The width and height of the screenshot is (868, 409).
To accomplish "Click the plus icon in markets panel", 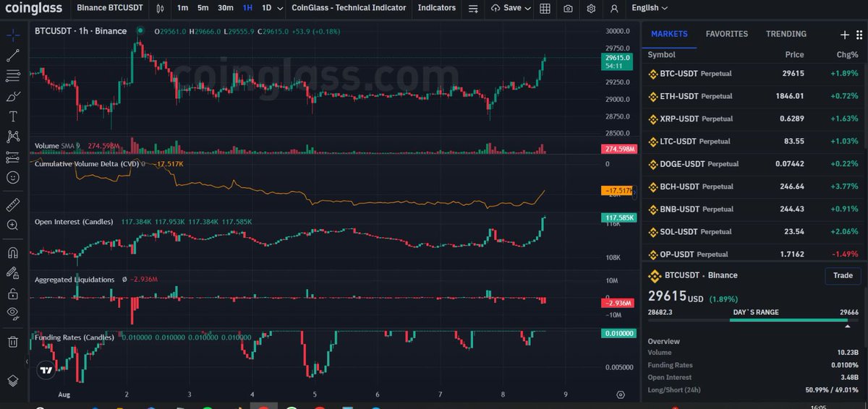I will click(844, 35).
